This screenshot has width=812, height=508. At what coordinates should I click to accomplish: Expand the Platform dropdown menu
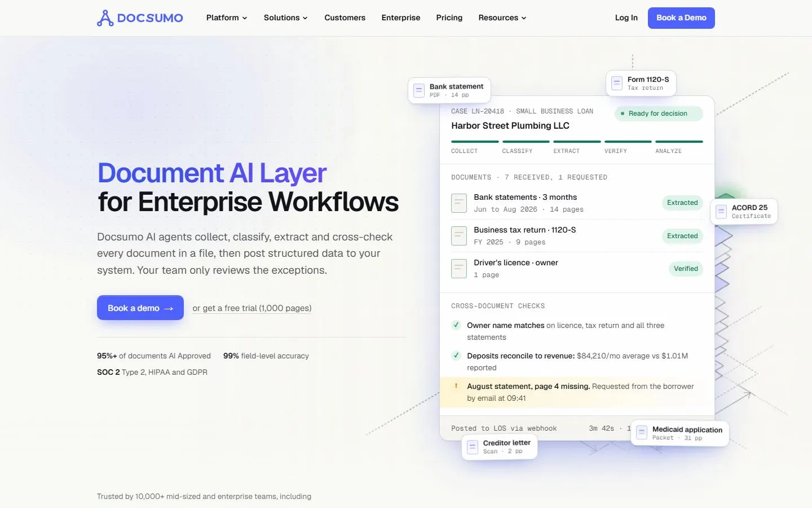click(227, 18)
